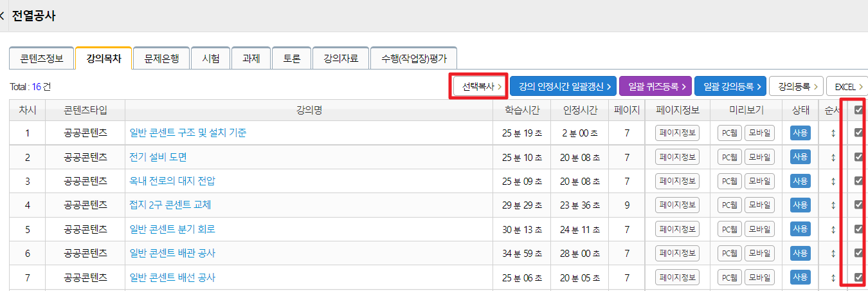Image resolution: width=868 pixels, height=291 pixels.
Task: Click the 선택복사 button
Action: pyautogui.click(x=478, y=86)
